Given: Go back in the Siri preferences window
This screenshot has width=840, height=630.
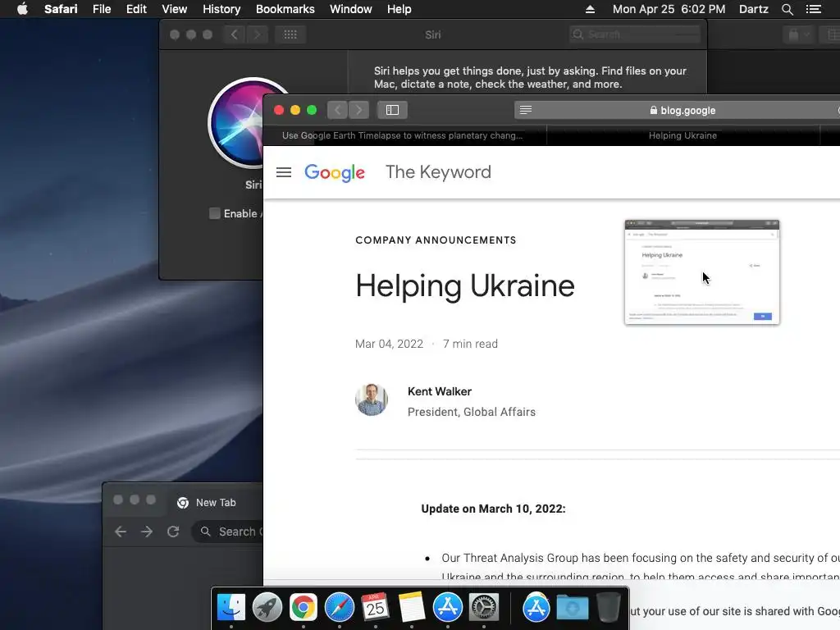Looking at the screenshot, I should click(234, 34).
